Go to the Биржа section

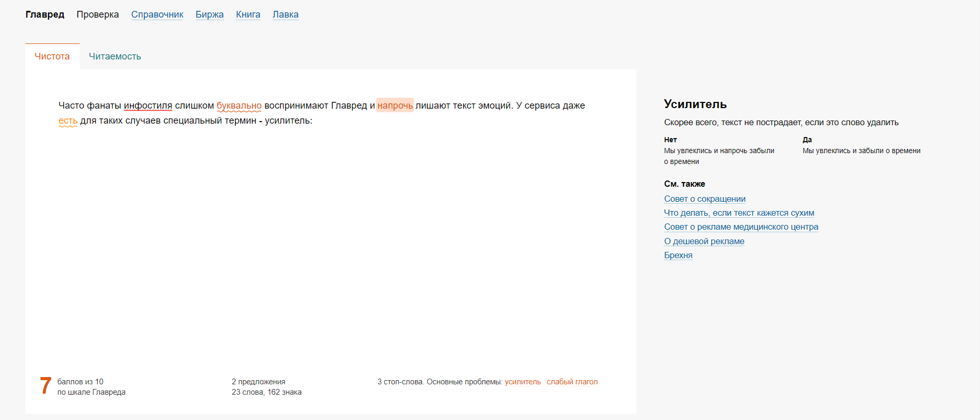(210, 14)
